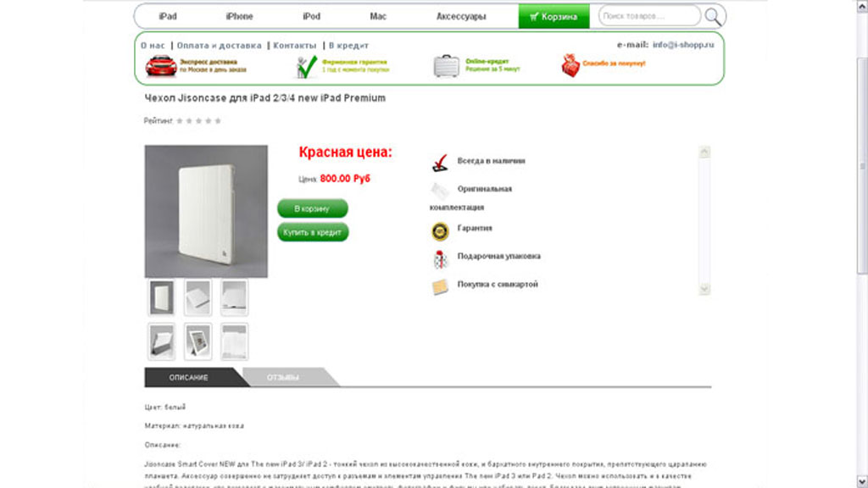Viewport: 868px width, 488px height.
Task: Open the iPhone menu category
Action: pyautogui.click(x=239, y=17)
